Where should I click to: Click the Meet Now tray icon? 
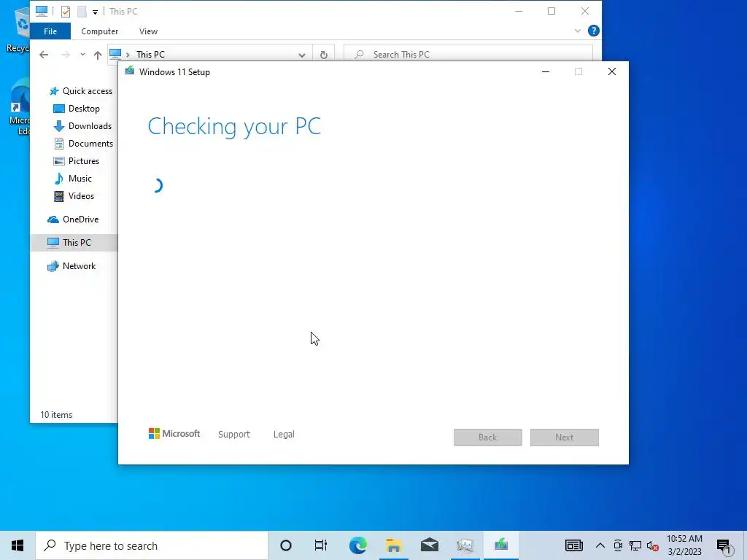618,545
